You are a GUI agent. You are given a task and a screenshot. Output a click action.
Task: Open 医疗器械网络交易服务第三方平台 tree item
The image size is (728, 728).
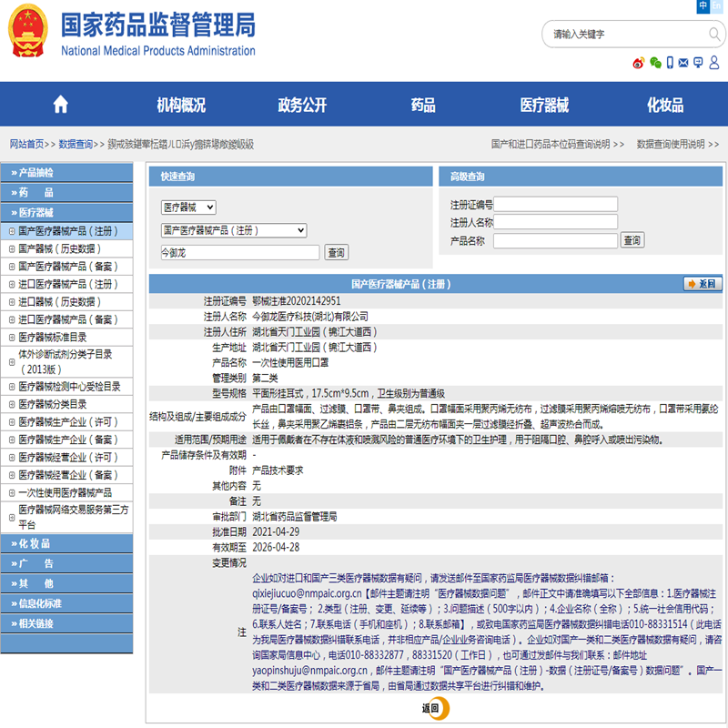tap(74, 517)
